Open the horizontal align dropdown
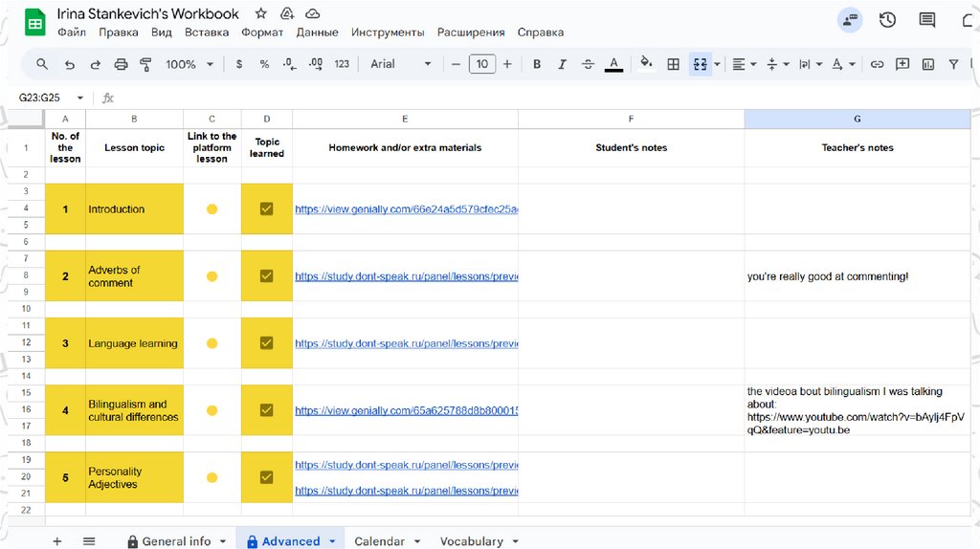The width and height of the screenshot is (980, 549). (744, 64)
